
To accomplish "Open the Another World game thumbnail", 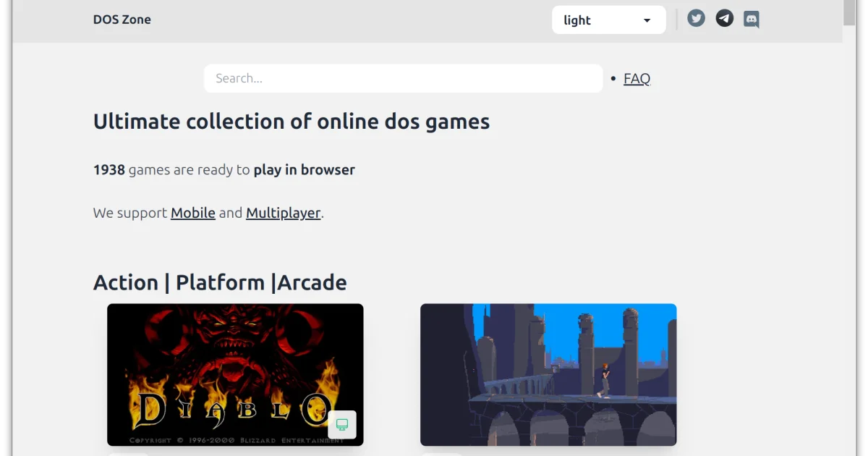I will 548,374.
